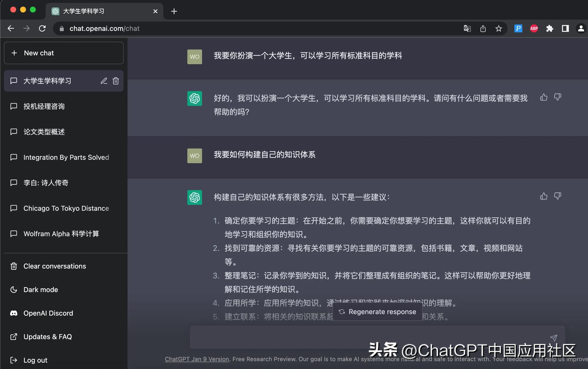The image size is (588, 369).
Task: Click the Regenerate response button
Action: pyautogui.click(x=377, y=311)
